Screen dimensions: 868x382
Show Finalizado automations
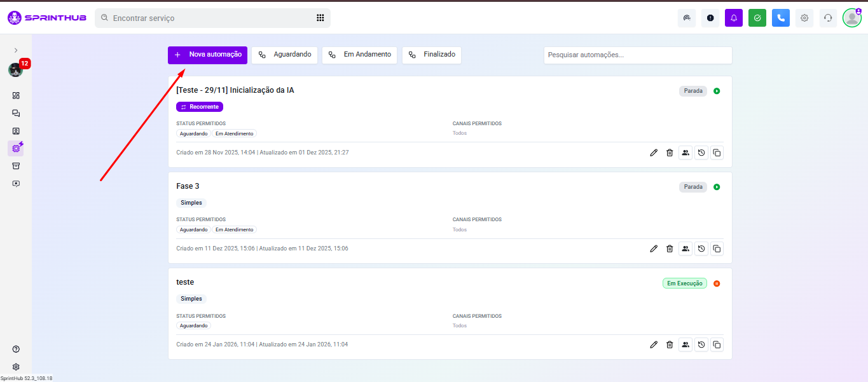(x=432, y=55)
